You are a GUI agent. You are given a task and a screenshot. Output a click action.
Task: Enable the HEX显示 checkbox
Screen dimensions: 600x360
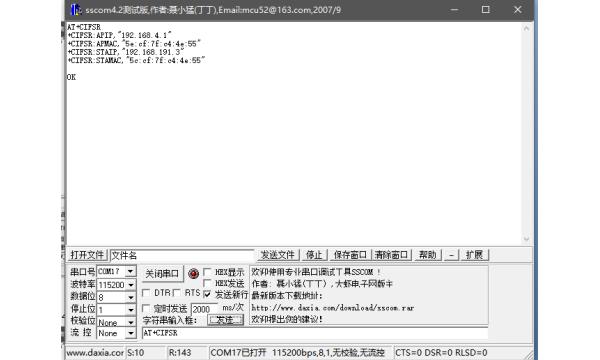(207, 272)
